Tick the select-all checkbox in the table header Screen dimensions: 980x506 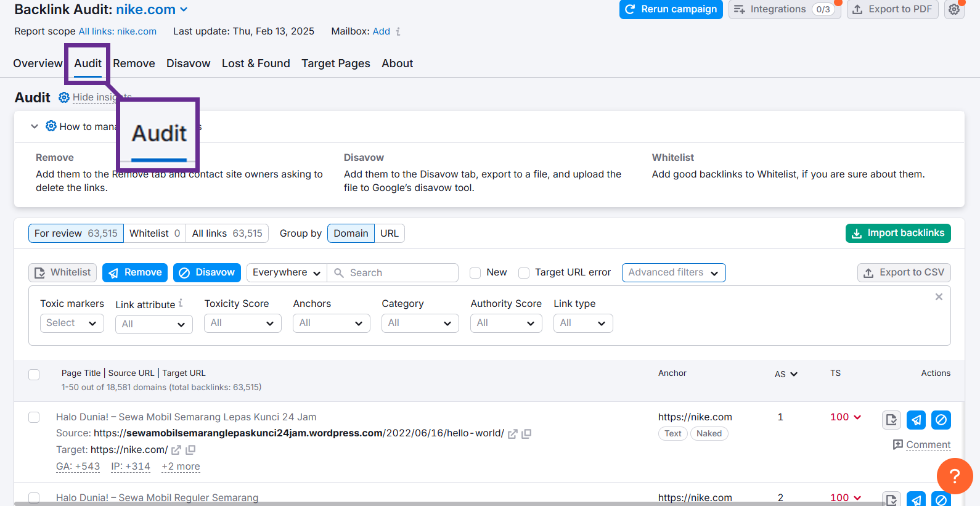[x=34, y=375]
